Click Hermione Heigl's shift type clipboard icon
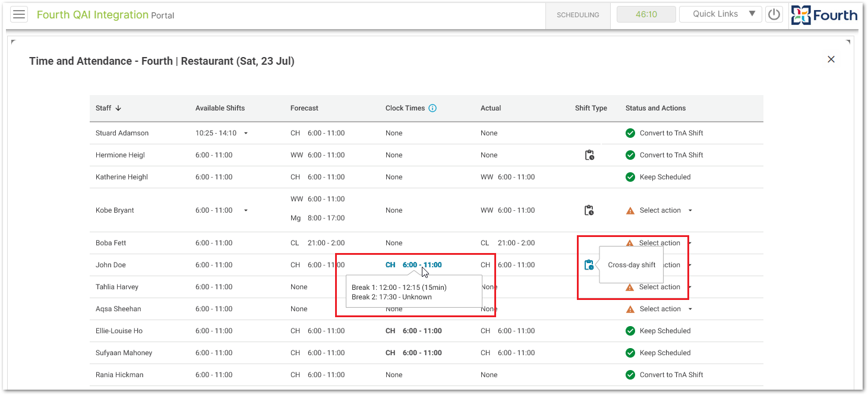 (x=589, y=155)
